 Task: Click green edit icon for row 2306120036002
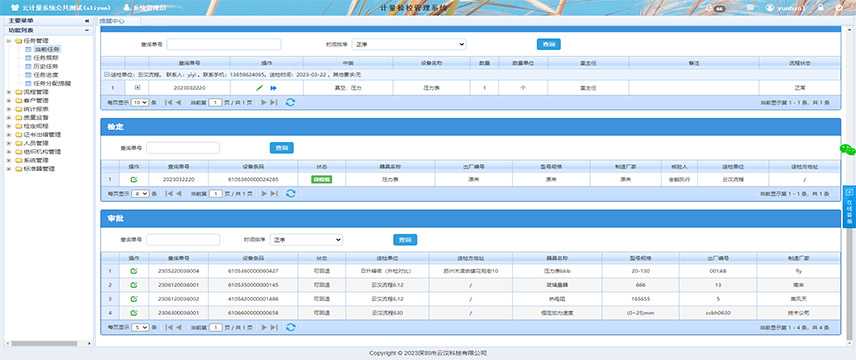[x=134, y=299]
